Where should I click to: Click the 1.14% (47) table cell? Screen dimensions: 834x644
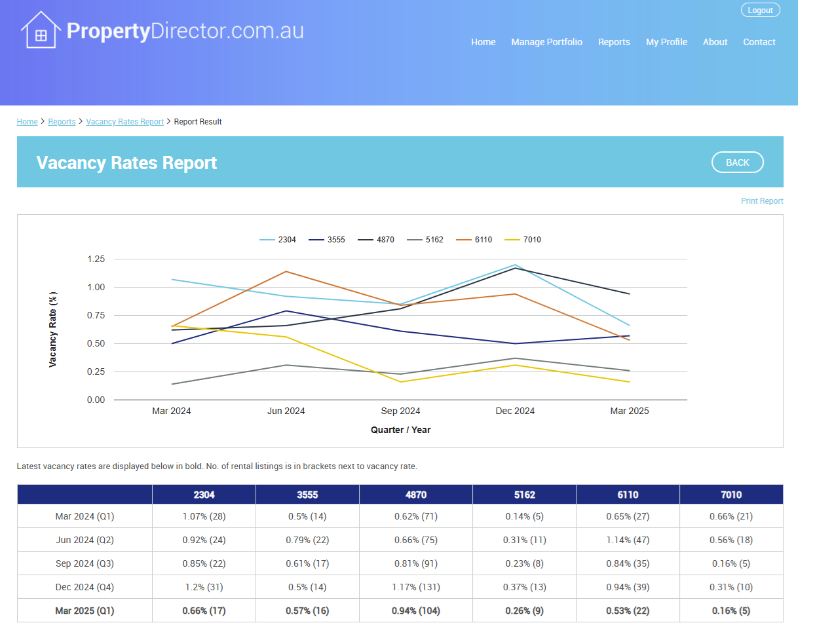click(x=628, y=540)
